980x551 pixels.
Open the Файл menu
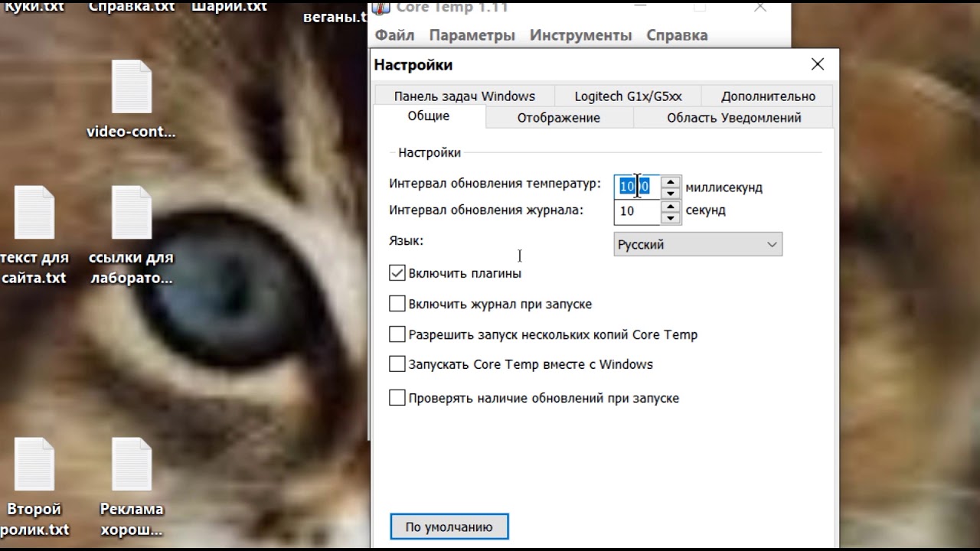394,35
